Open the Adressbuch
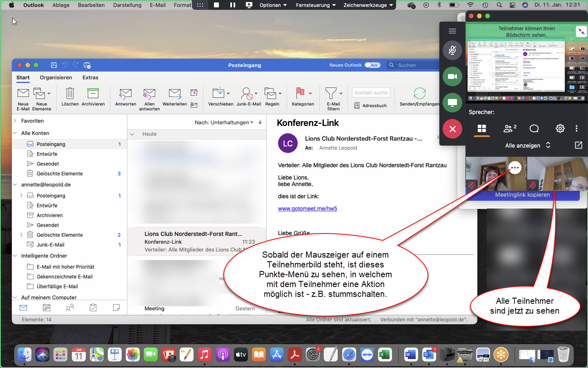Screen dimensions: 588x368 [371, 105]
